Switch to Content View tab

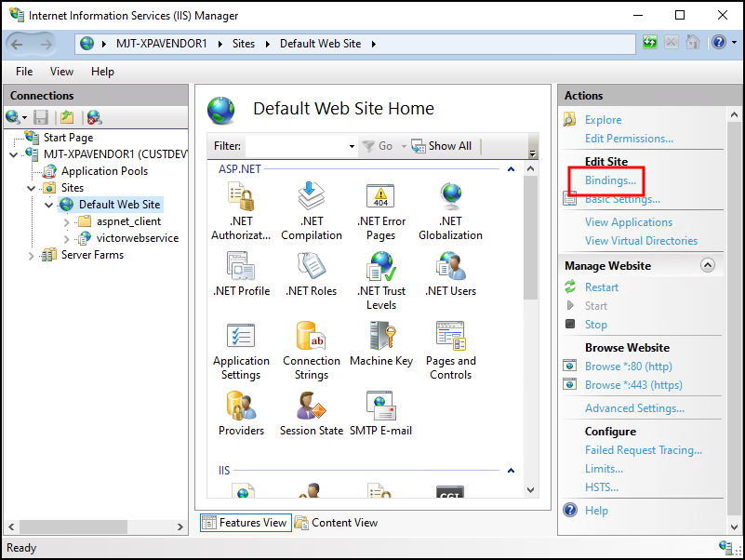[x=336, y=523]
